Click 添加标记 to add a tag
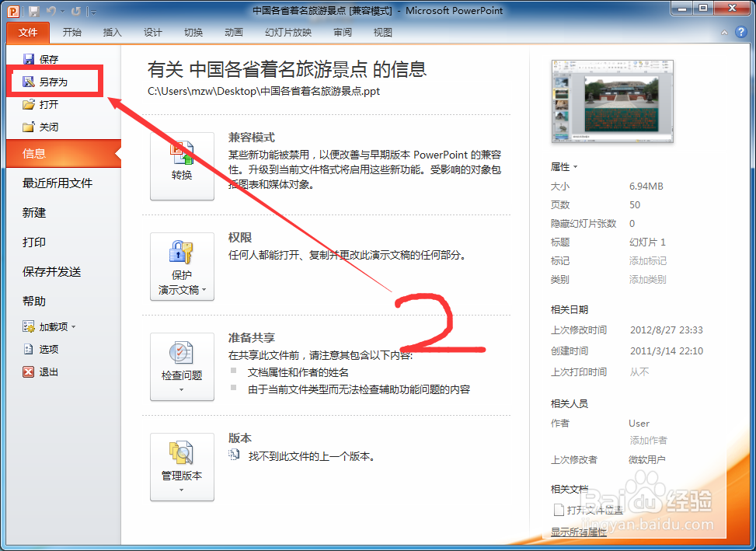Image resolution: width=756 pixels, height=551 pixels. 647,261
